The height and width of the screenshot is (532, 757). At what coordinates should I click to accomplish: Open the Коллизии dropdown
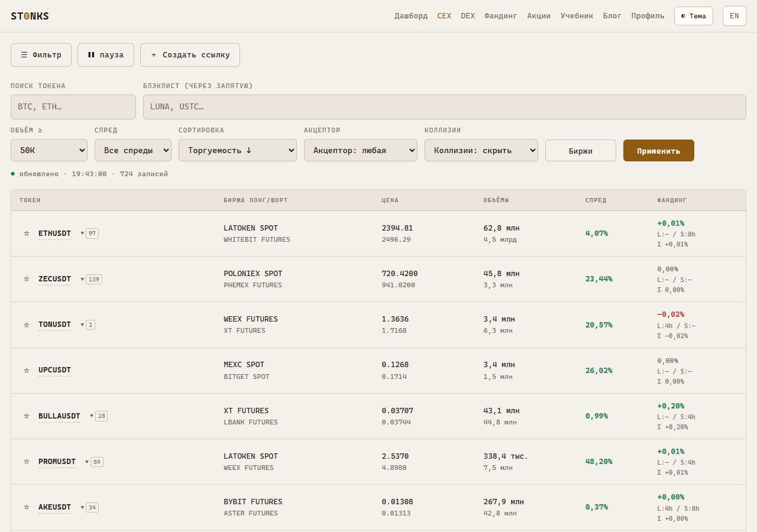point(481,150)
